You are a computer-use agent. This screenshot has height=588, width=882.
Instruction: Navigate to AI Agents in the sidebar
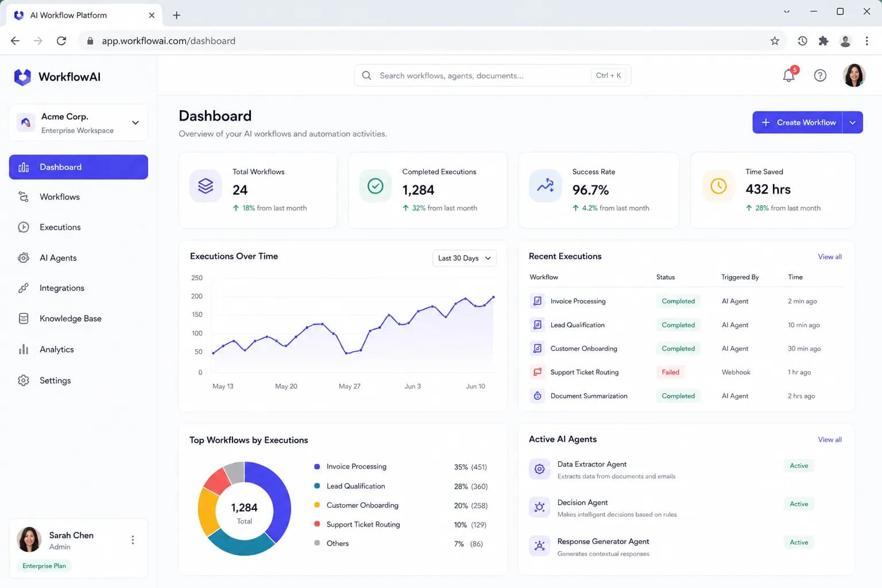[x=79, y=258]
